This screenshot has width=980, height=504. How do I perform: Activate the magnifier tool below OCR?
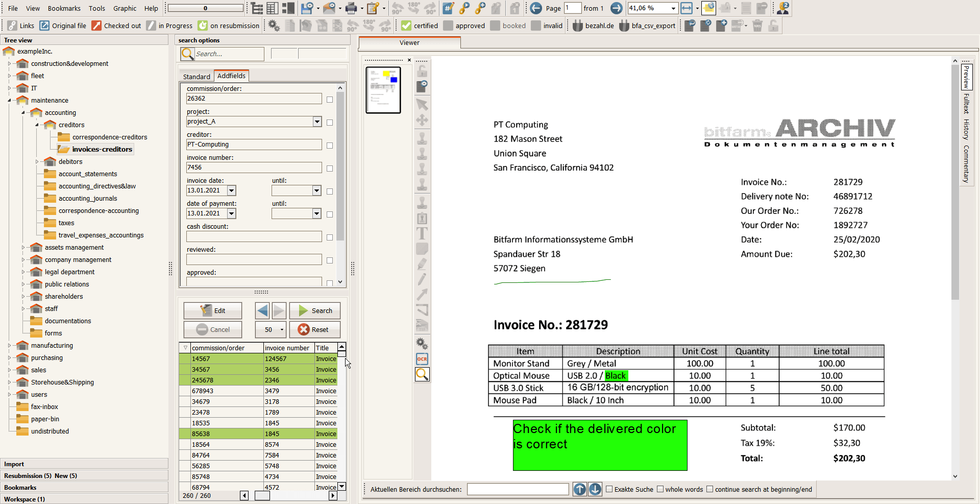point(422,374)
